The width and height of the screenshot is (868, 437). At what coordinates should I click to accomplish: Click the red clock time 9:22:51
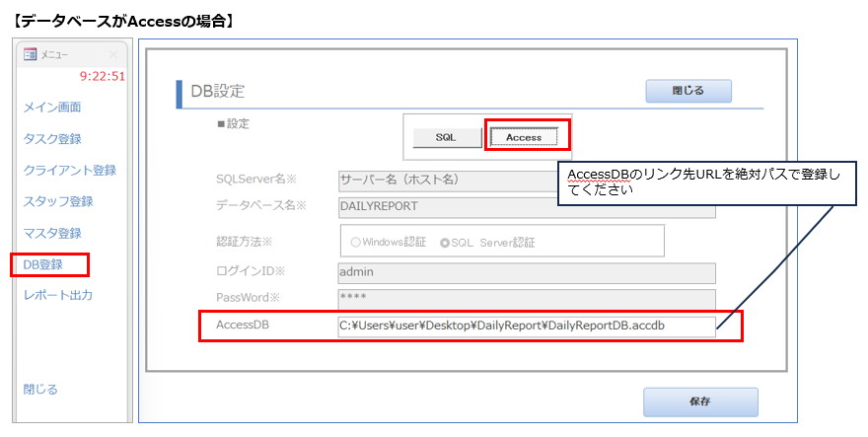(103, 76)
